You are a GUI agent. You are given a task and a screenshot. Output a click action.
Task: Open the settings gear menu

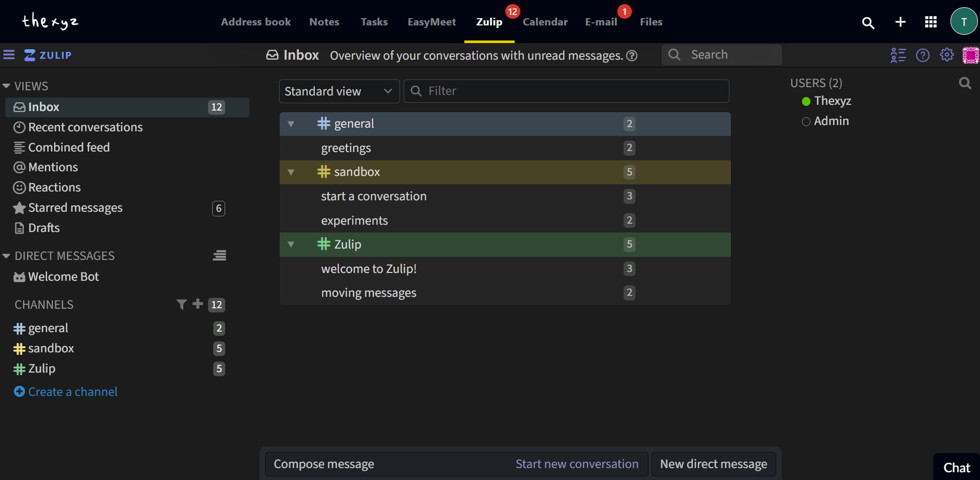(x=947, y=54)
